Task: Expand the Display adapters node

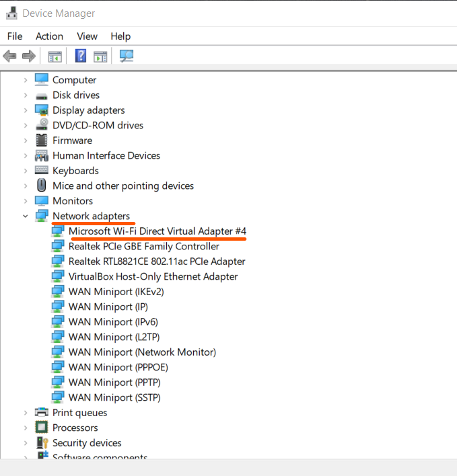Action: coord(26,110)
